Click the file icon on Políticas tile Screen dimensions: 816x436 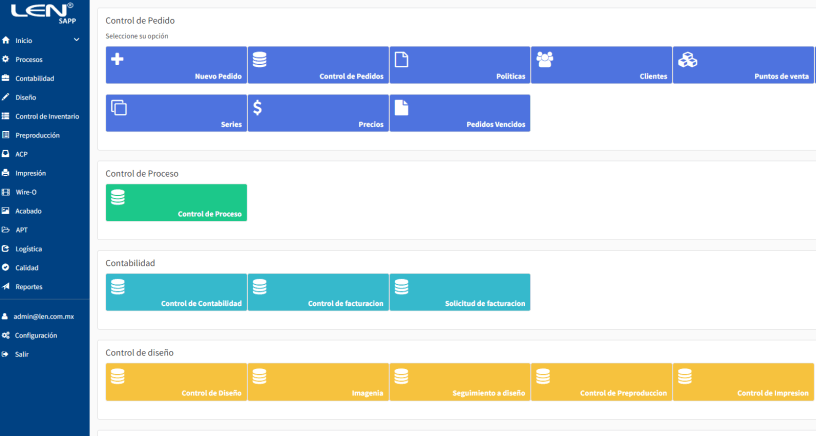[x=401, y=59]
